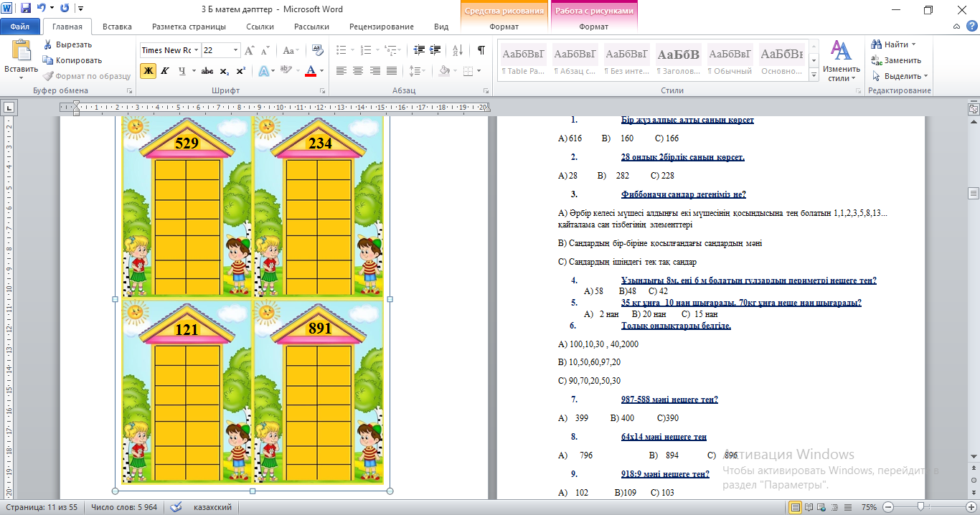
Task: Toggle Bold (Ж) formatting off
Action: (x=148, y=71)
